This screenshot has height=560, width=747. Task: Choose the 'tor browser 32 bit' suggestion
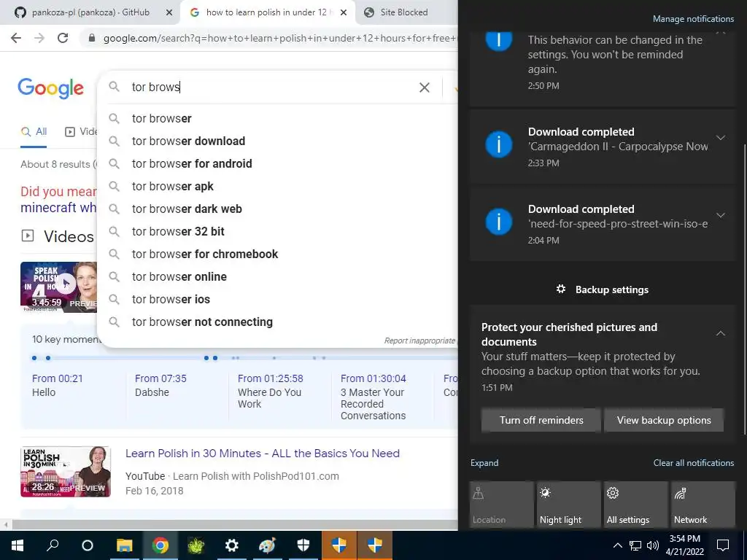(x=276, y=231)
